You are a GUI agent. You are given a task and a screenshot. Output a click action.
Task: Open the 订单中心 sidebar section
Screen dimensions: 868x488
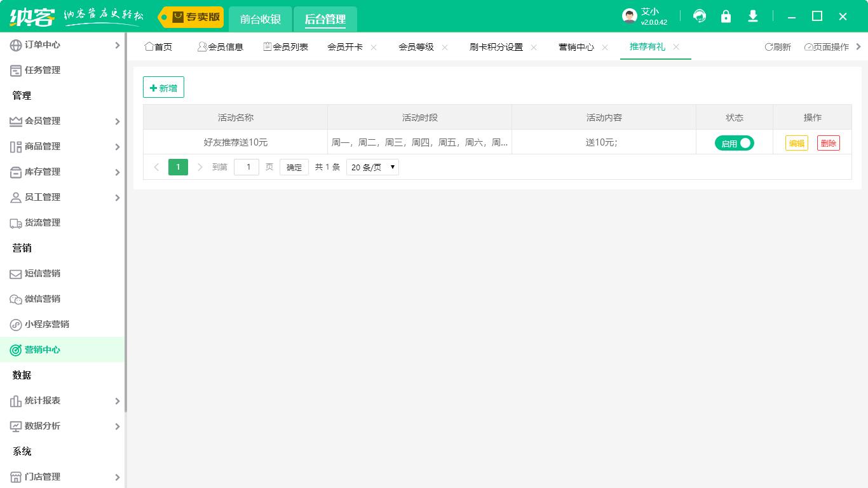click(41, 44)
